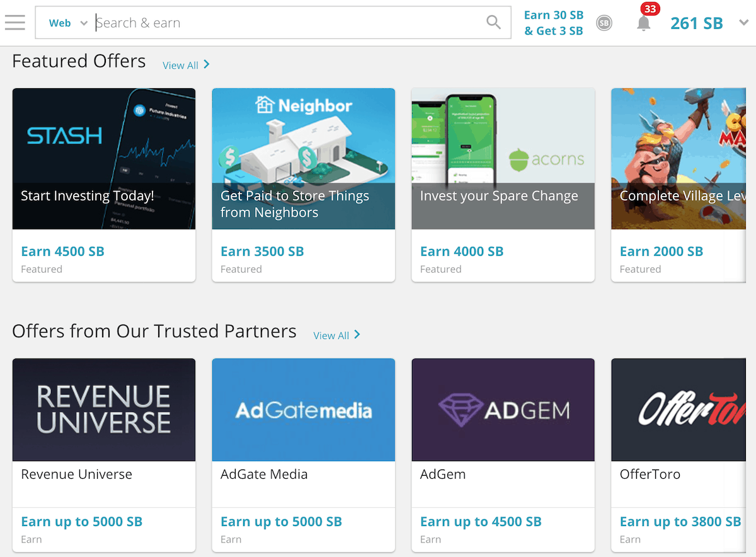This screenshot has height=557, width=756.
Task: Open the hamburger navigation menu
Action: [x=15, y=22]
